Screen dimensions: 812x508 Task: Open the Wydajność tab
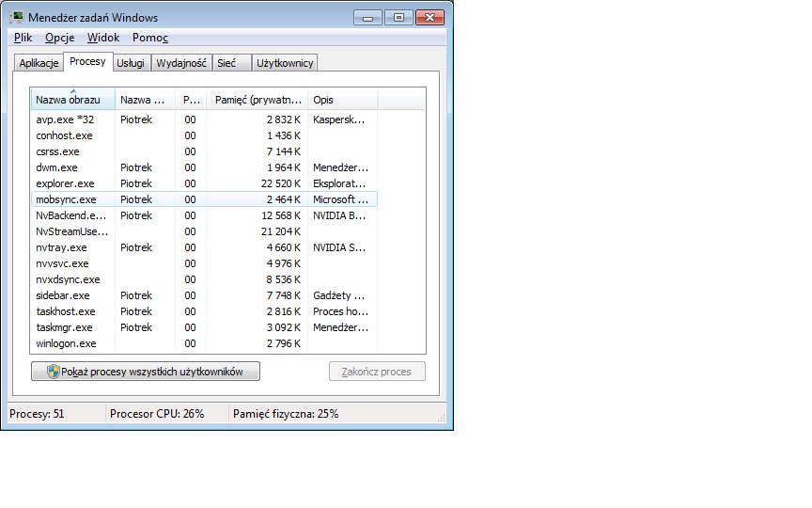[x=181, y=63]
